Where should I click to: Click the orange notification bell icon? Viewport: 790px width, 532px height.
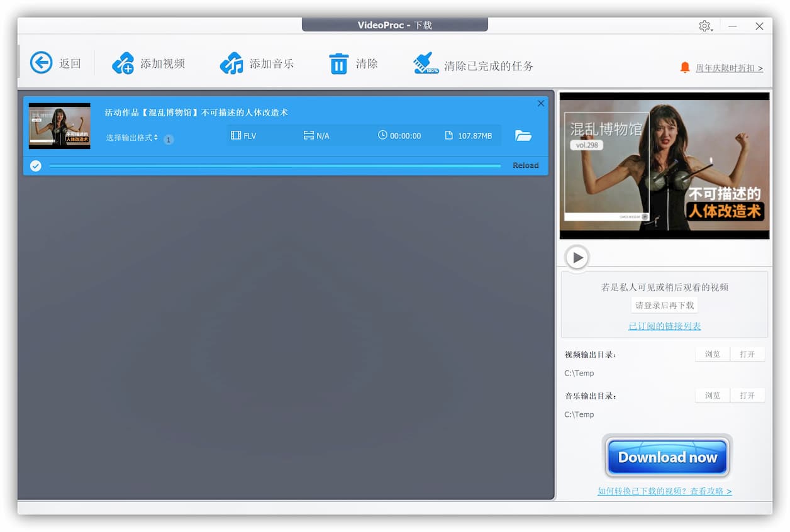(685, 67)
